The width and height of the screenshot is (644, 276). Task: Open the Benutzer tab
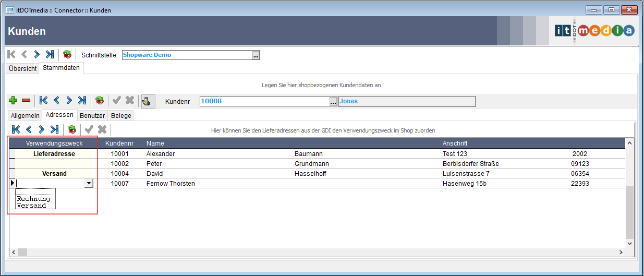point(92,116)
